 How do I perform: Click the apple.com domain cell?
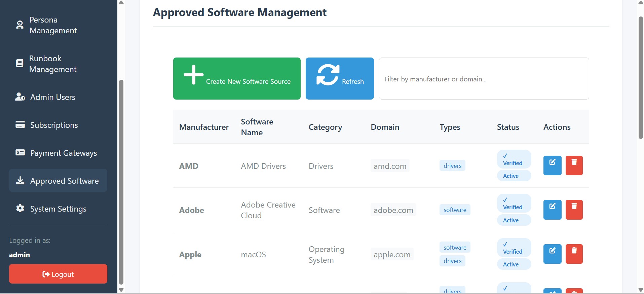[x=392, y=254]
